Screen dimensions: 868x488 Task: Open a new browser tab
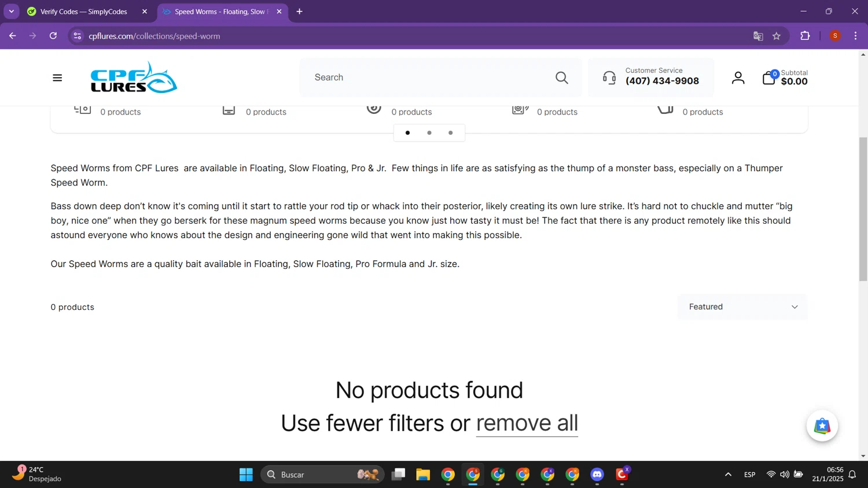(299, 12)
